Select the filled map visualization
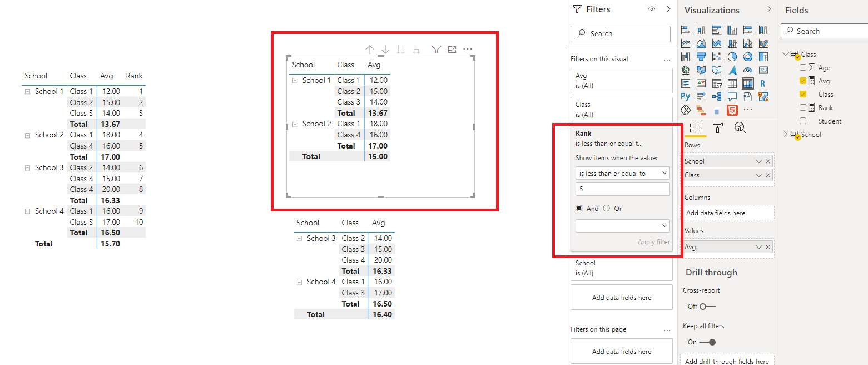This screenshot has height=365, width=868. [701, 70]
